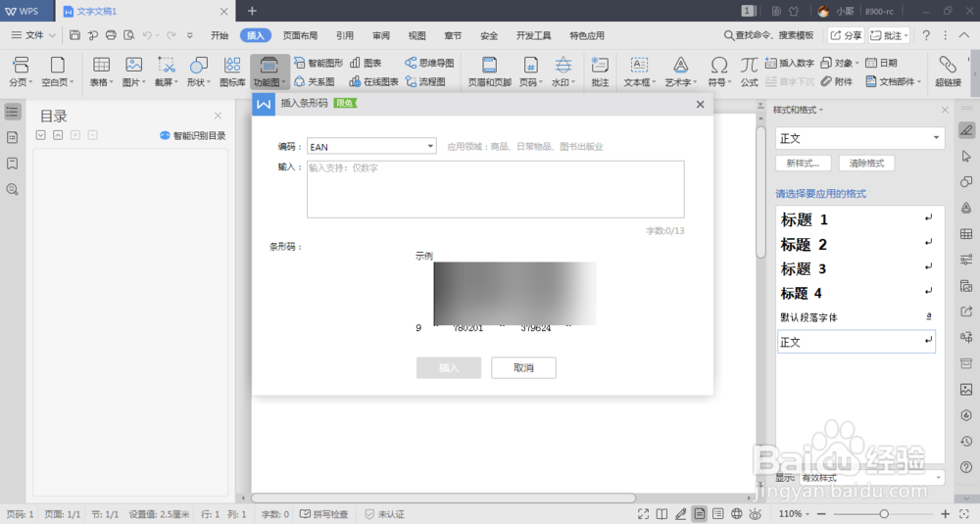Switch to the 审阅 tab
Screen dimensions: 980x524
point(380,35)
